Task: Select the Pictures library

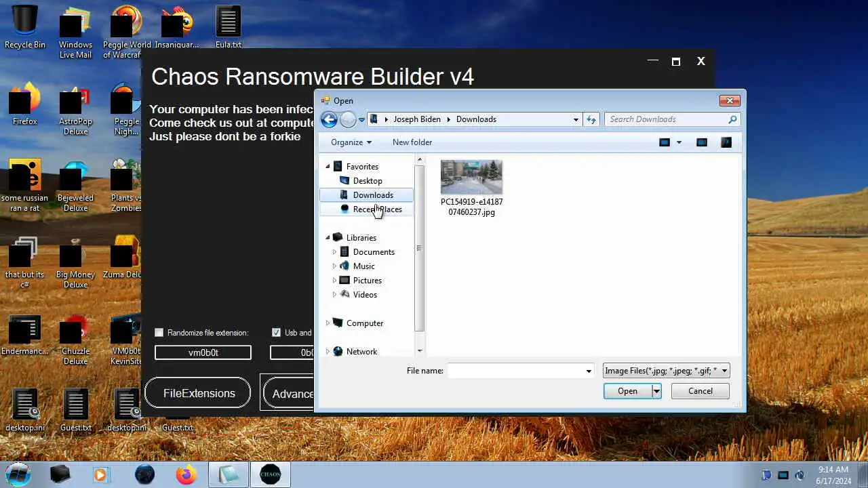Action: [367, 281]
